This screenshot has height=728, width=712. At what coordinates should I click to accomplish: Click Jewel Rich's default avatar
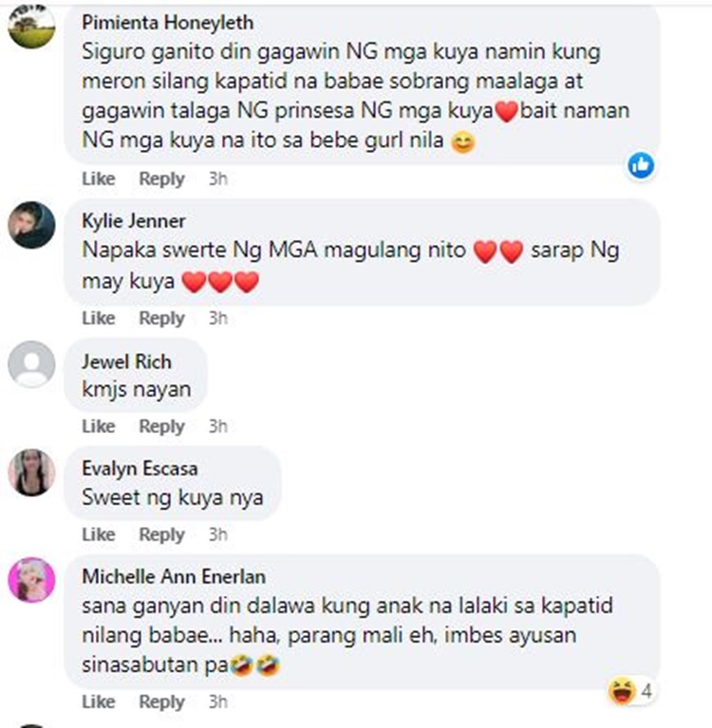(x=31, y=364)
